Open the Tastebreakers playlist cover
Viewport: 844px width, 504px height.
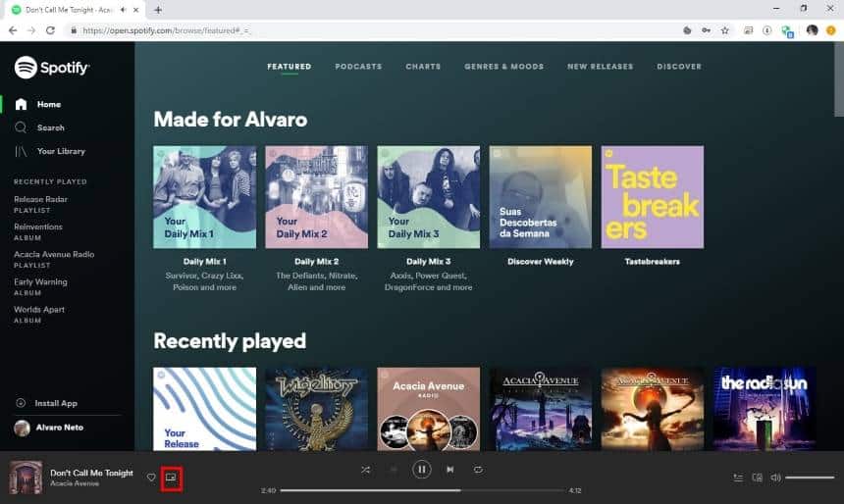[x=653, y=197]
